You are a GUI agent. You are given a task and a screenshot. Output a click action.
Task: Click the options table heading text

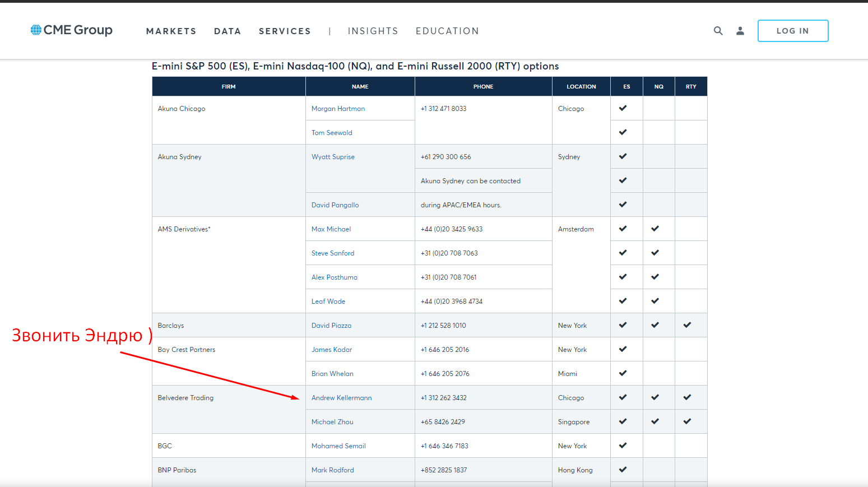(x=355, y=66)
